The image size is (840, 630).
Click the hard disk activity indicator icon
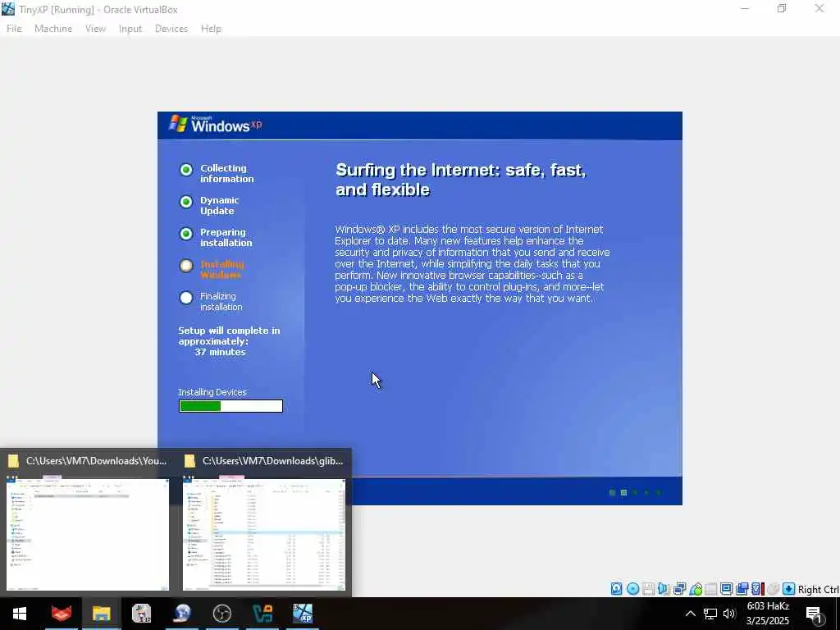(617, 589)
